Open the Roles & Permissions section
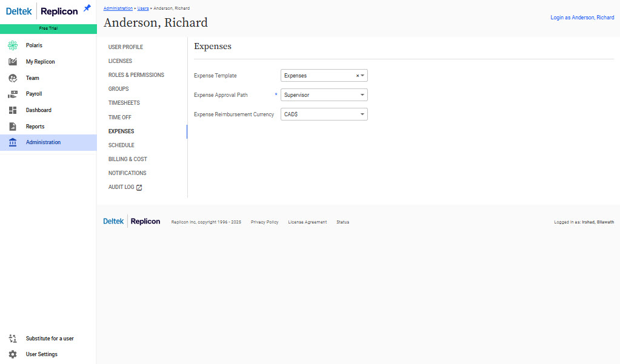Image resolution: width=620 pixels, height=364 pixels. pos(136,75)
